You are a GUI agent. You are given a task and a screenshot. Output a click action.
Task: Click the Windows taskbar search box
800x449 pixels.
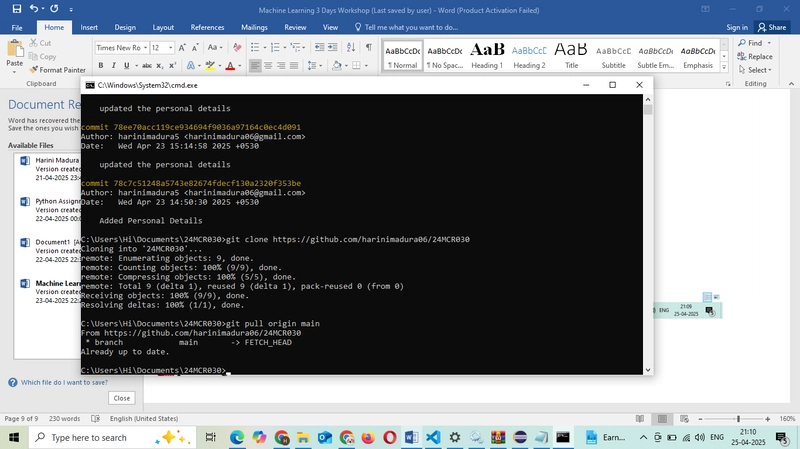(112, 437)
